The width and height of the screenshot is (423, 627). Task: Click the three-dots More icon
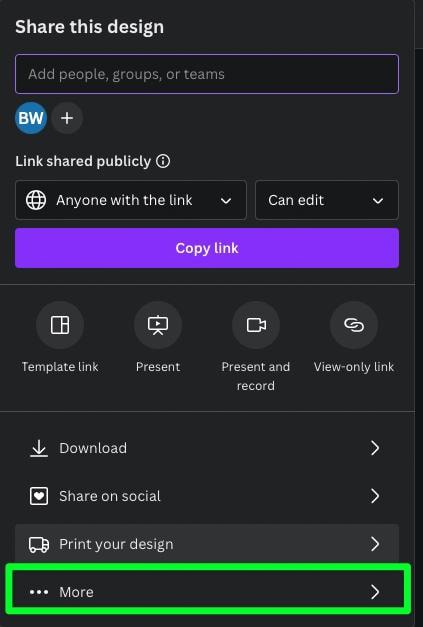(39, 592)
